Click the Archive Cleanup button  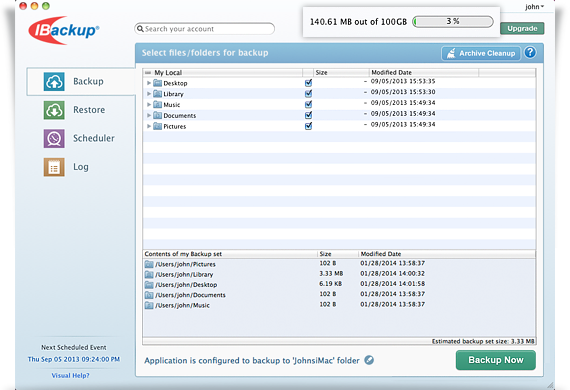pos(481,53)
